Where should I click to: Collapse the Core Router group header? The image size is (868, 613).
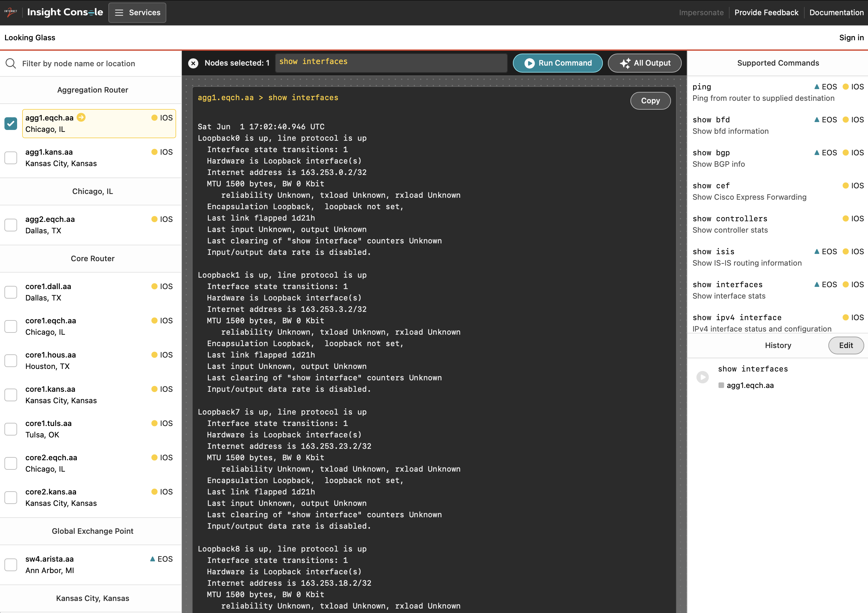click(x=92, y=259)
